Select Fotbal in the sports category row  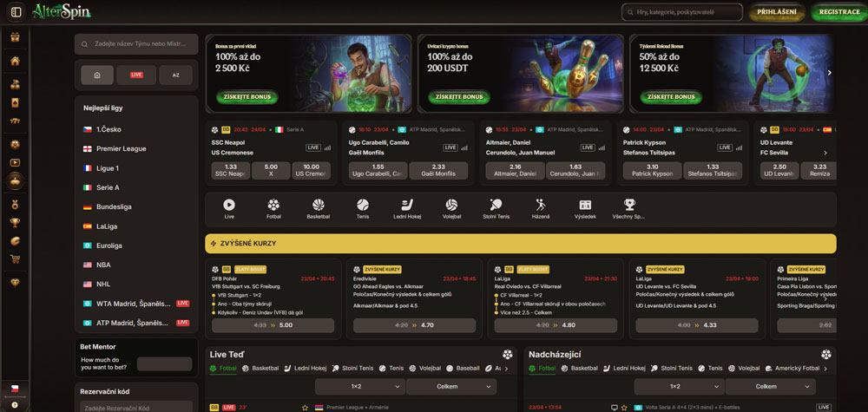coord(273,209)
